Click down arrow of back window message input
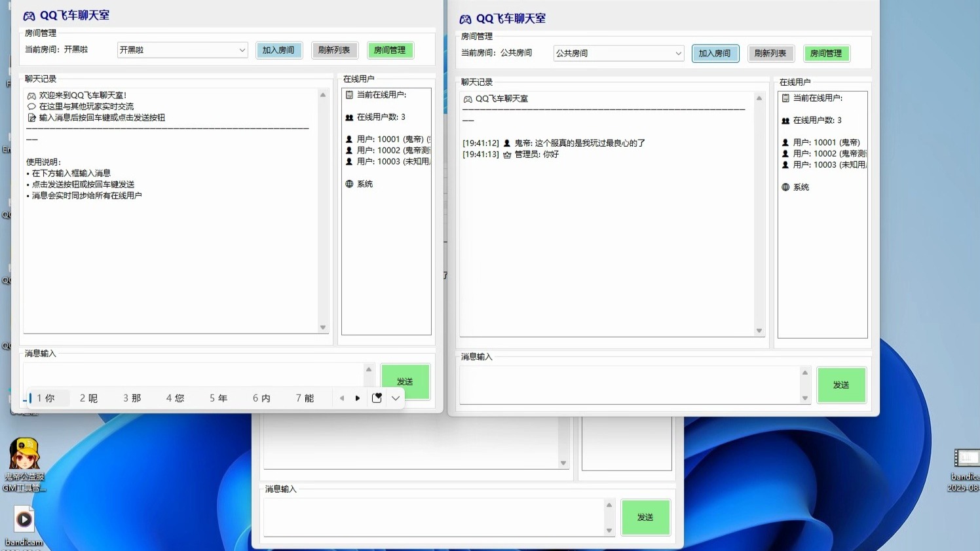 point(609,531)
